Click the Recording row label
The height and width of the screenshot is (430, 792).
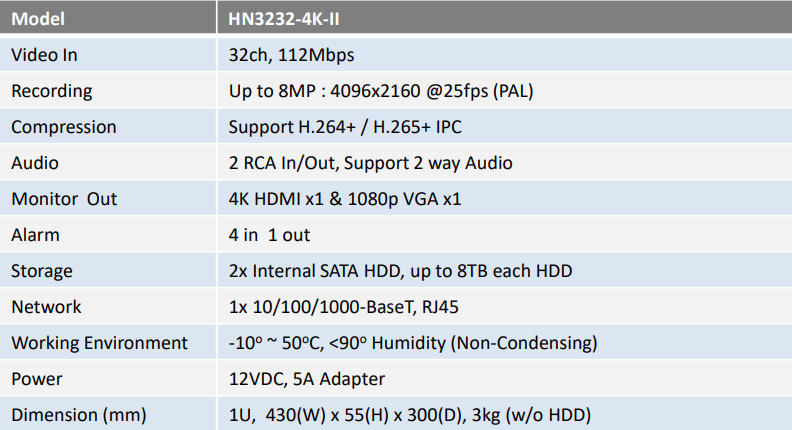pyautogui.click(x=52, y=91)
